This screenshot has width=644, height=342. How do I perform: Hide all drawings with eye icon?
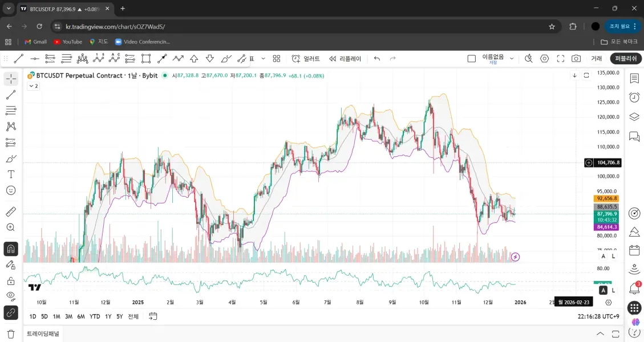click(x=11, y=296)
